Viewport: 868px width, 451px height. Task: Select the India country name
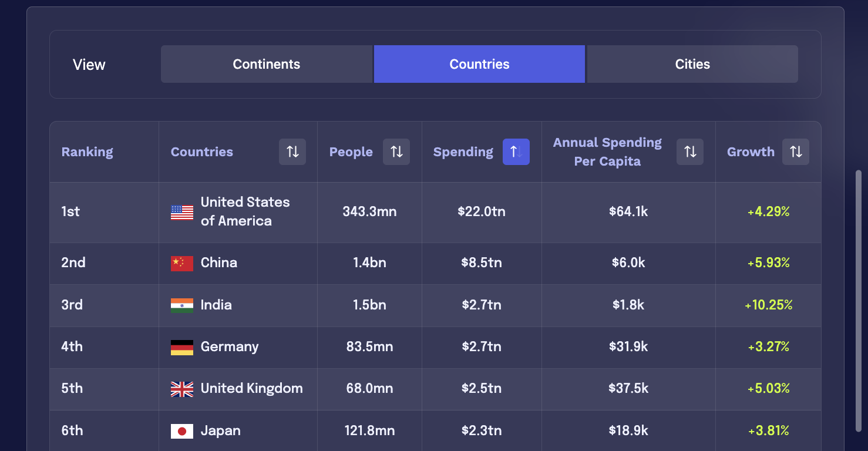216,305
